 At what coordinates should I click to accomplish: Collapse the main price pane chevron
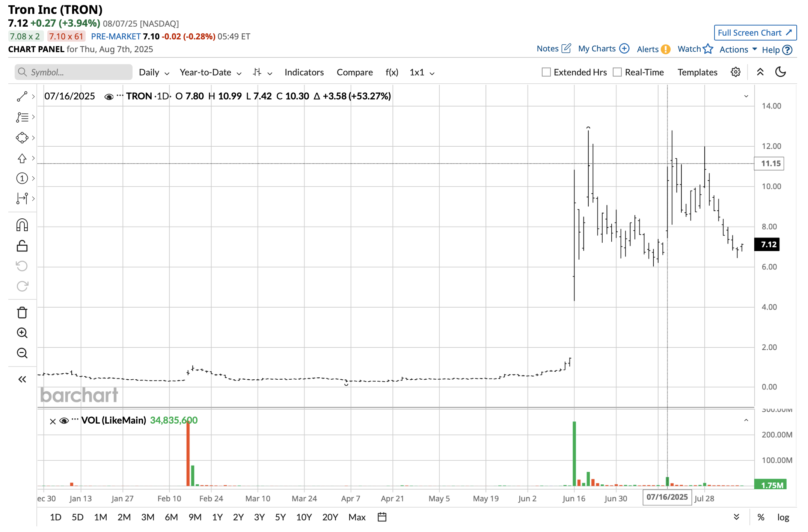[746, 96]
